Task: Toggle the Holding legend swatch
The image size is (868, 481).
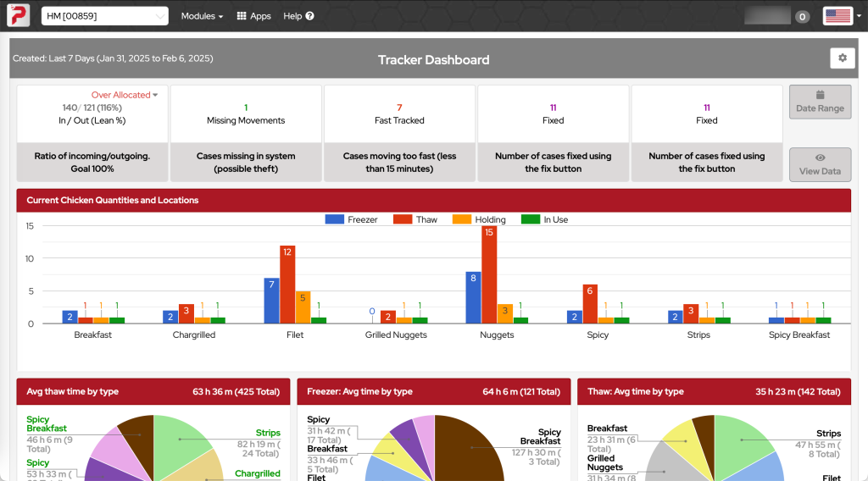Action: click(462, 219)
